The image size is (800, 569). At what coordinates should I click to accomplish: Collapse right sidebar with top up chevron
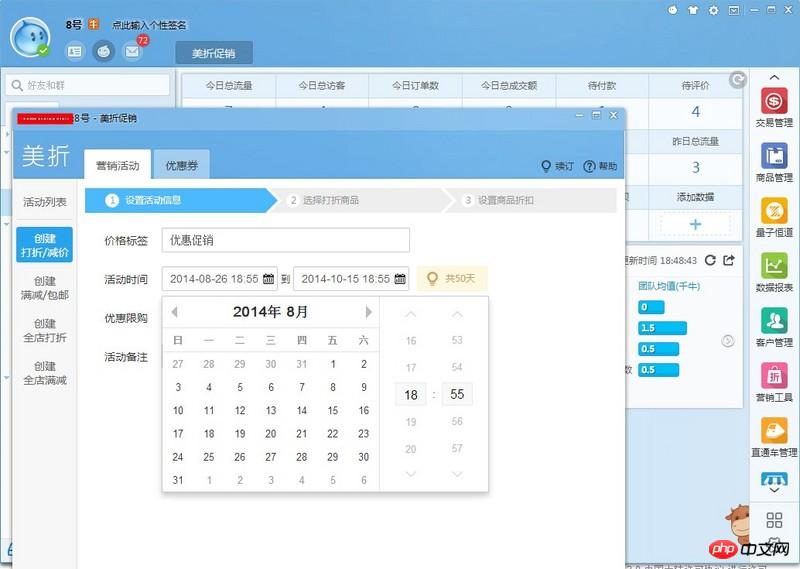coord(774,77)
